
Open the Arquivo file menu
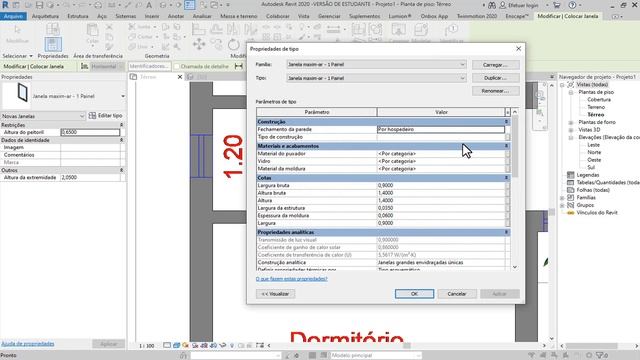pos(13,16)
